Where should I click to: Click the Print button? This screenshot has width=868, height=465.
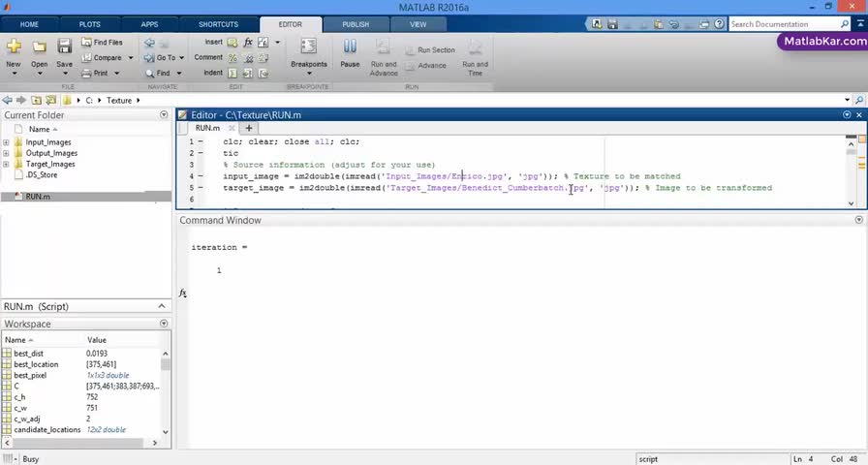pyautogui.click(x=95, y=73)
